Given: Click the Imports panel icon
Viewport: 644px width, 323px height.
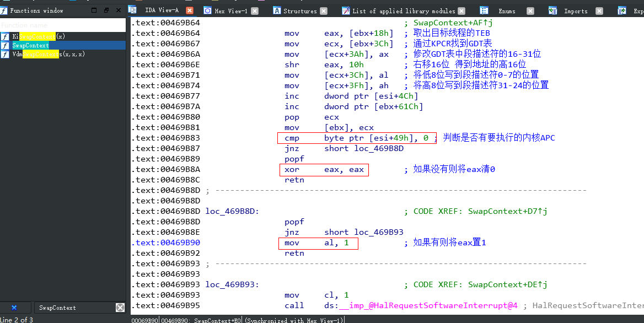Looking at the screenshot, I should [552, 10].
